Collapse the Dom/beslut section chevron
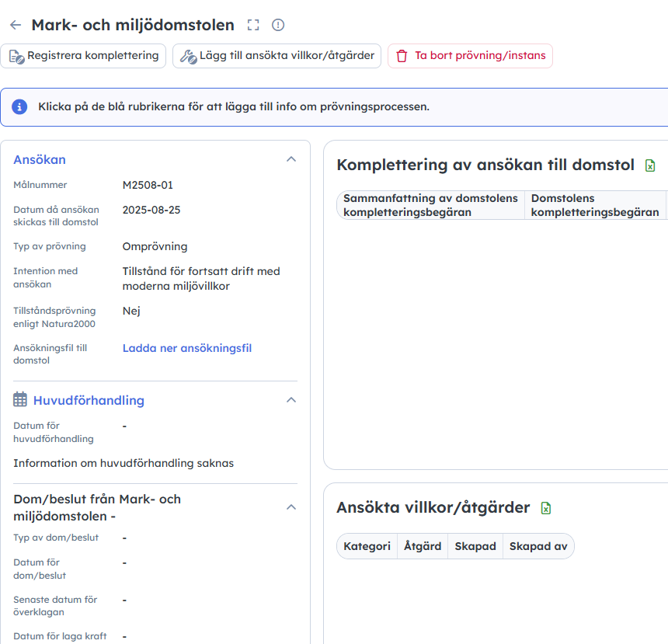This screenshot has height=644, width=668. click(291, 507)
